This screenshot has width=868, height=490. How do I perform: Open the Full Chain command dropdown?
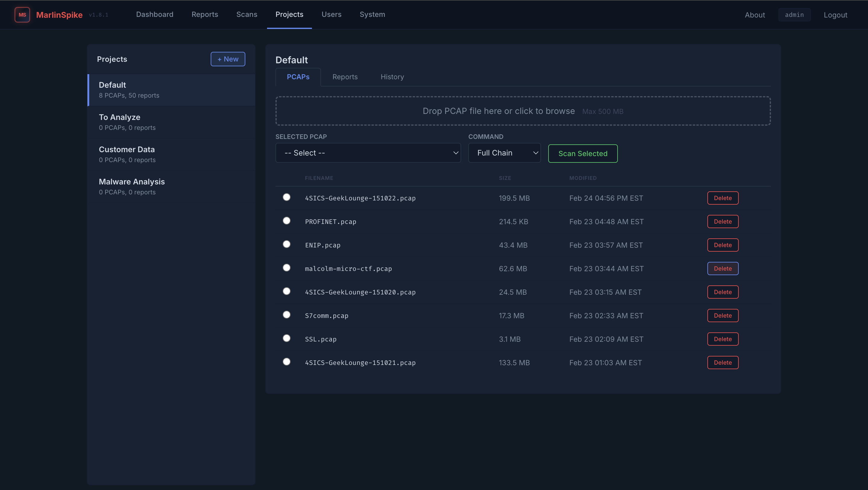click(505, 153)
